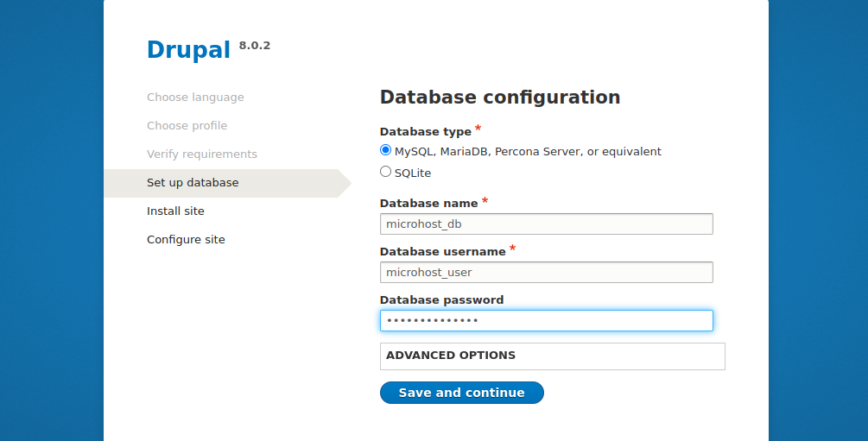Focus the Database username field
Viewport: 868px width, 441px height.
pos(547,272)
